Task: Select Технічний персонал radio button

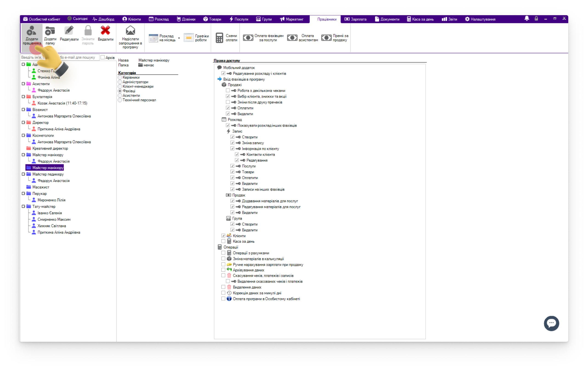Action: (120, 100)
